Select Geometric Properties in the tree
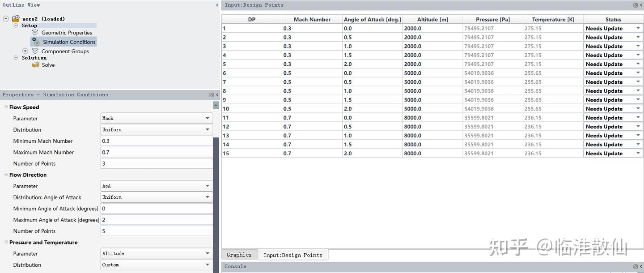644x273 pixels. [67, 33]
